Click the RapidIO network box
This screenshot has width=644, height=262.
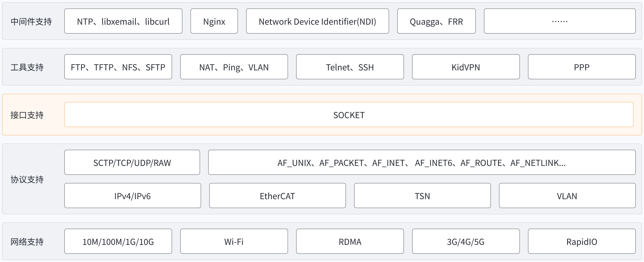[x=582, y=241]
